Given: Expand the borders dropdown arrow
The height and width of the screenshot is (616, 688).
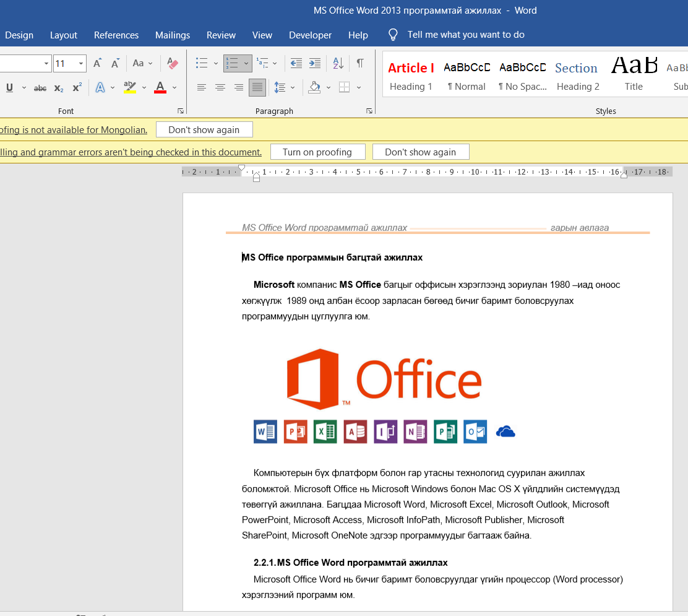Looking at the screenshot, I should coord(358,87).
